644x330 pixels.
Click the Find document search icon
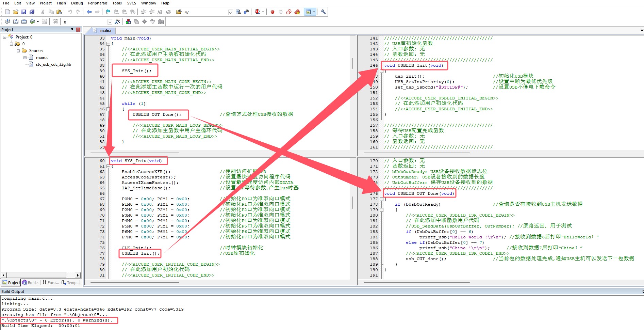coord(238,12)
